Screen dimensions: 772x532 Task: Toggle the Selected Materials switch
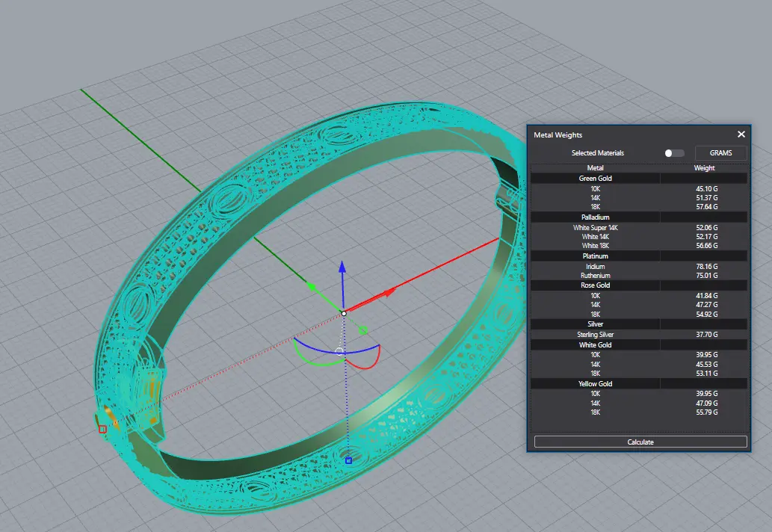coord(674,153)
